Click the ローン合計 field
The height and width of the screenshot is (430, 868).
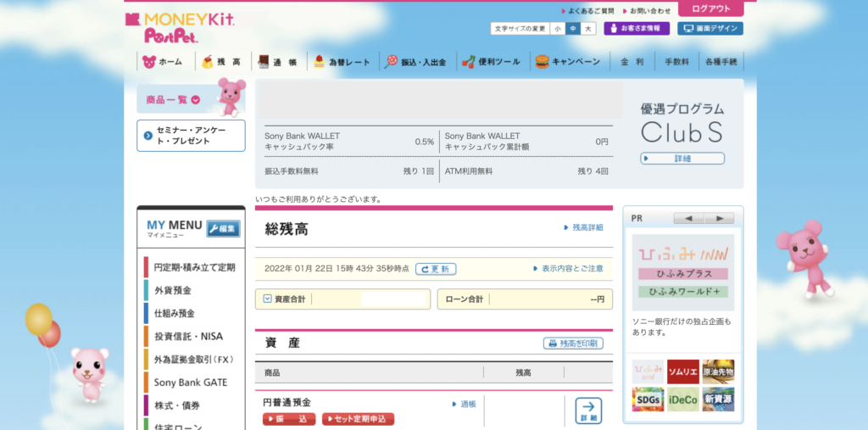coord(525,299)
